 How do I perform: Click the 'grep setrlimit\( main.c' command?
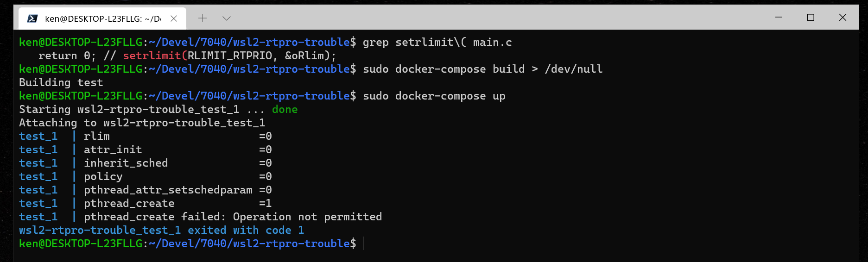(437, 42)
